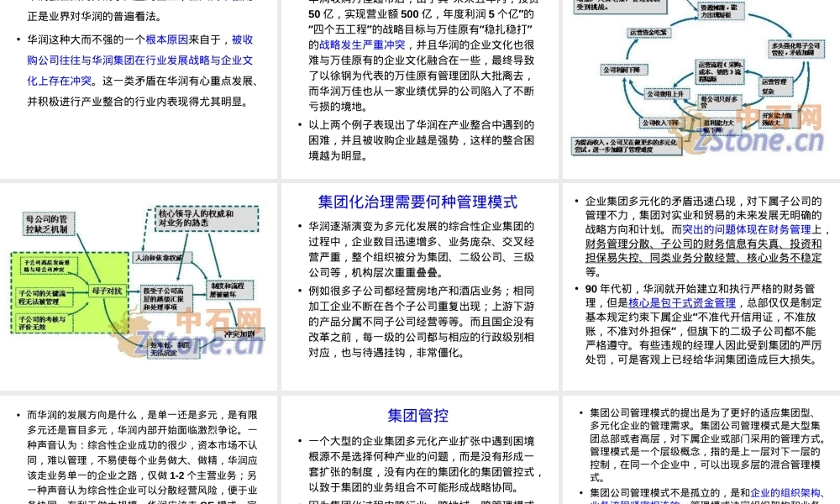Image resolution: width=840 pixels, height=504 pixels.
Task: Click the 公司收入下降 node in cycle diagram
Action: [x=660, y=123]
